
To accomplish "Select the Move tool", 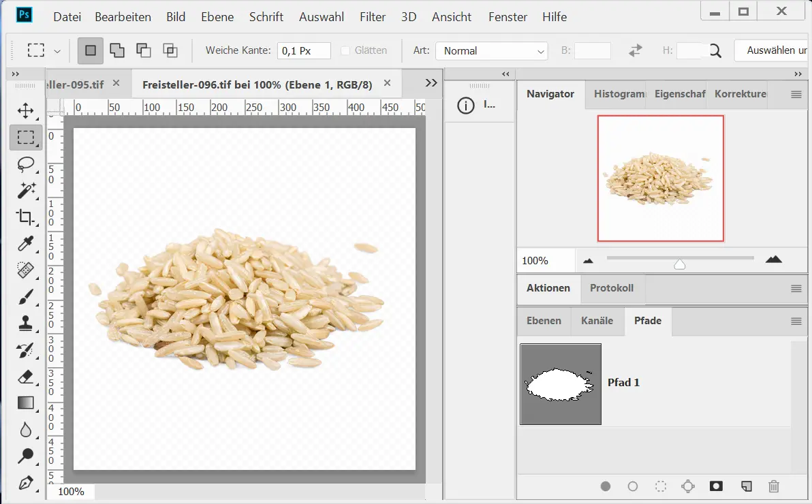I will click(x=26, y=110).
